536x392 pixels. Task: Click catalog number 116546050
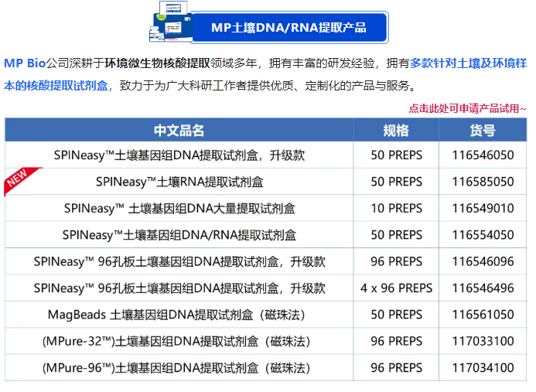[483, 155]
